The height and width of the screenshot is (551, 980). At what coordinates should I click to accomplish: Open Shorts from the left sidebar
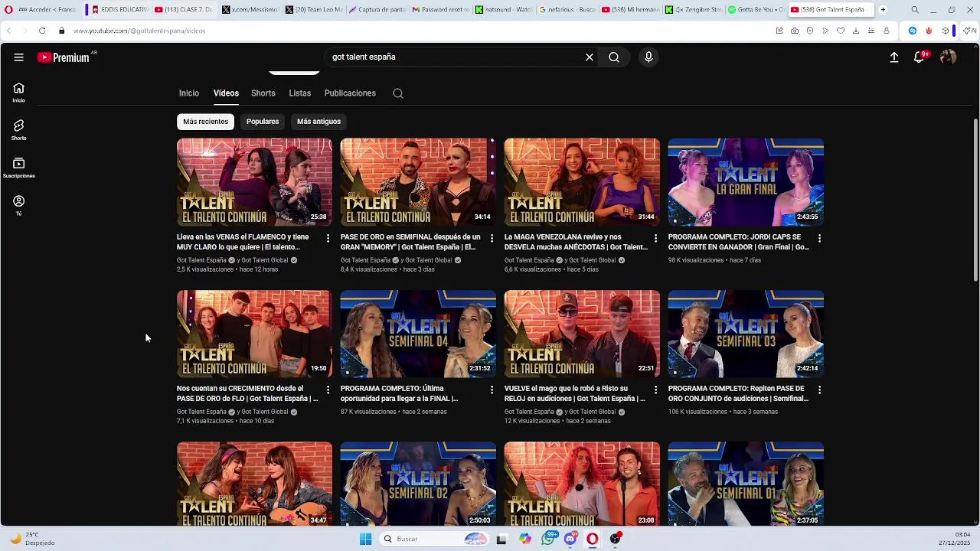(18, 129)
